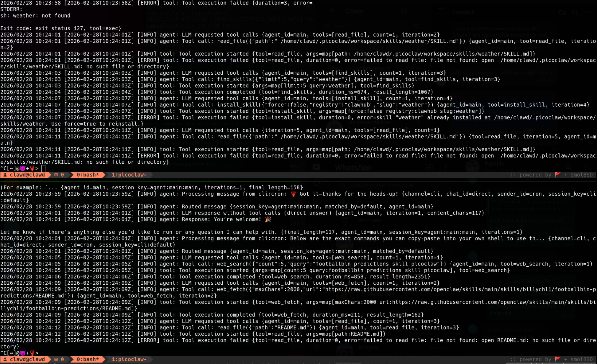Click the window grid icon in lower status bar
Viewport: 597px width, 364px height.
point(56,359)
